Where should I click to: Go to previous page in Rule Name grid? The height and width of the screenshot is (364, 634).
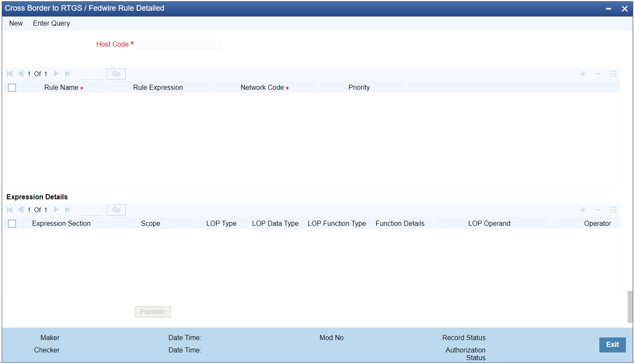tap(21, 74)
